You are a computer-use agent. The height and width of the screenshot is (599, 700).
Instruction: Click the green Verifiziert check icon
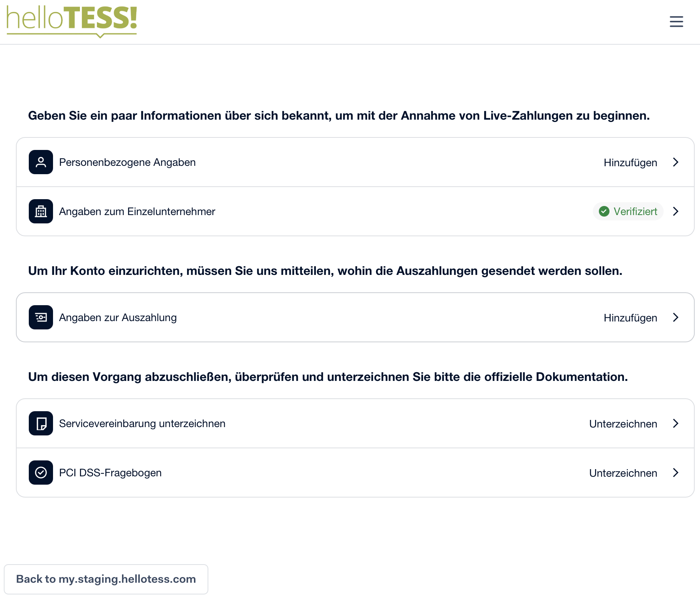coord(604,211)
